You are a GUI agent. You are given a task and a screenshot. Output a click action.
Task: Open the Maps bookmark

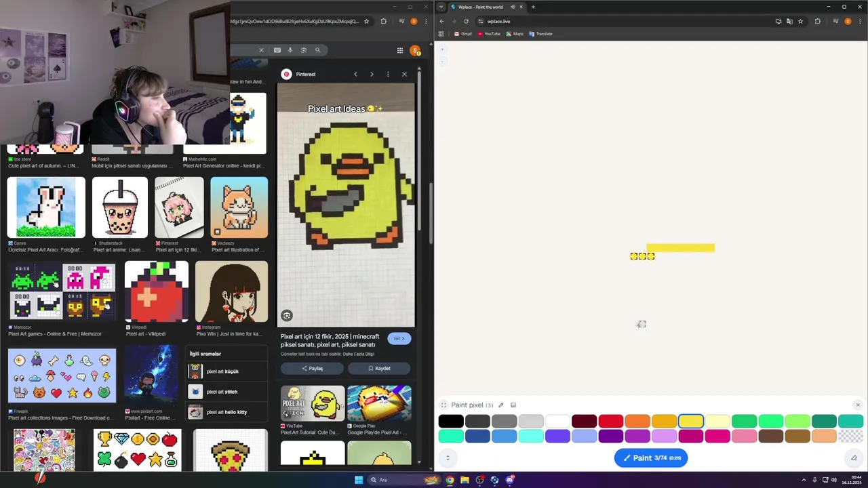(x=515, y=34)
